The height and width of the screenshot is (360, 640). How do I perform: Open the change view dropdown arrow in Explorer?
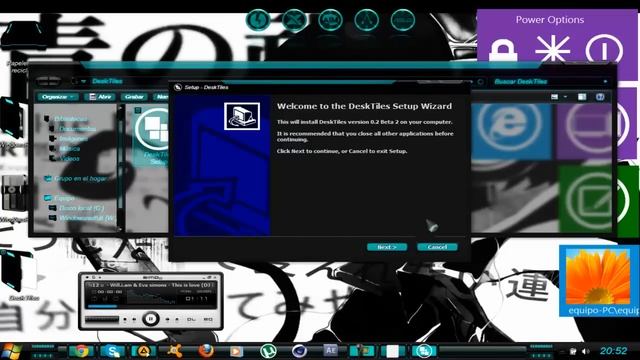pyautogui.click(x=565, y=97)
